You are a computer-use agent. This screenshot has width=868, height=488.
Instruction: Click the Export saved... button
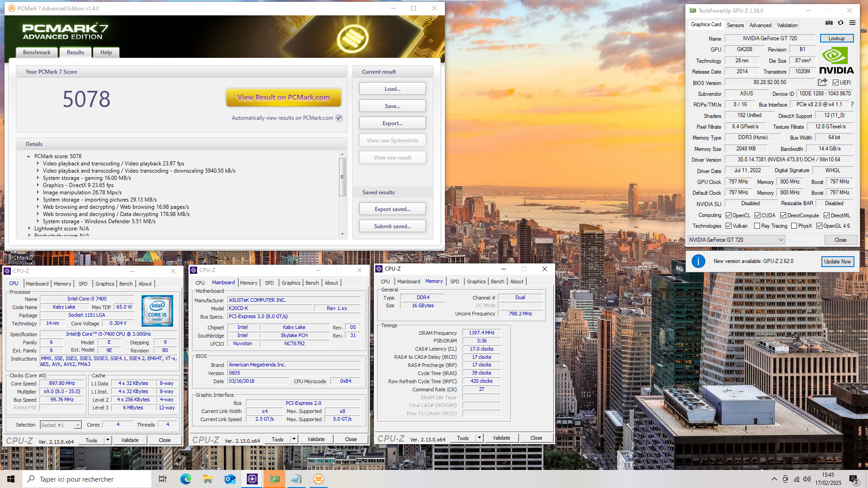click(x=392, y=209)
